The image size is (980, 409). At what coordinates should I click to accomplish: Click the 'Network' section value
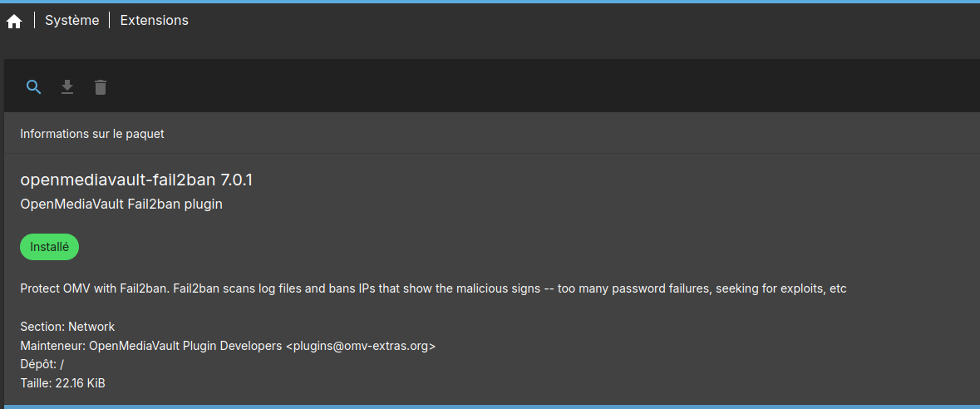[x=91, y=327]
